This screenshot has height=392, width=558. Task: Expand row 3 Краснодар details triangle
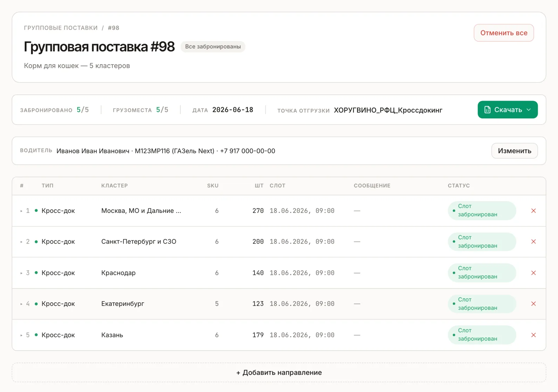(x=21, y=273)
